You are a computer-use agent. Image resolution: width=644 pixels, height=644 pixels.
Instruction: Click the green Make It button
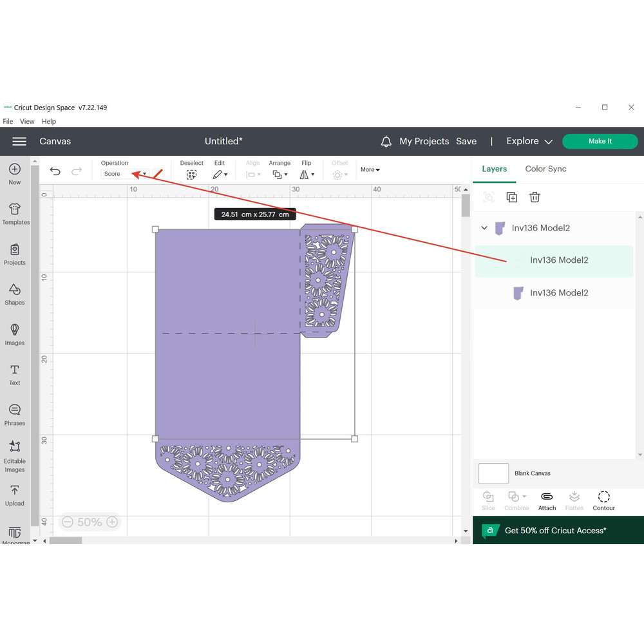tap(600, 141)
